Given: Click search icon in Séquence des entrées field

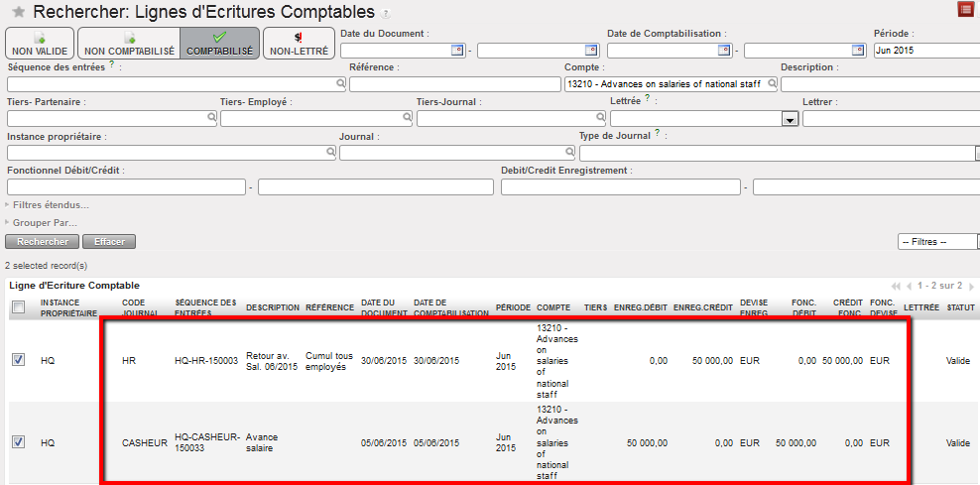Looking at the screenshot, I should pos(340,85).
